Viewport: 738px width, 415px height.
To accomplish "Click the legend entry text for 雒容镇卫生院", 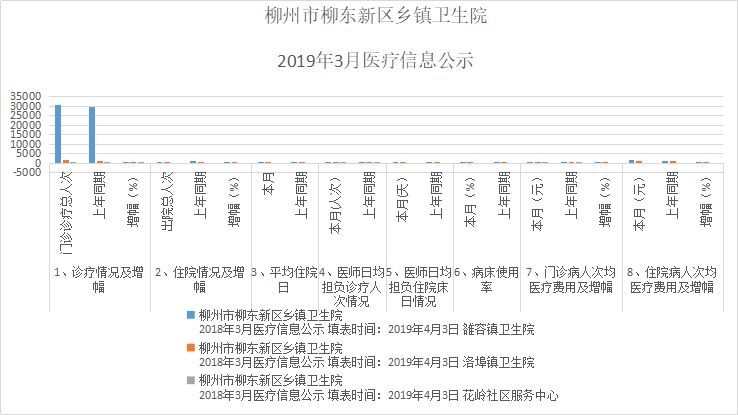I will click(x=367, y=322).
